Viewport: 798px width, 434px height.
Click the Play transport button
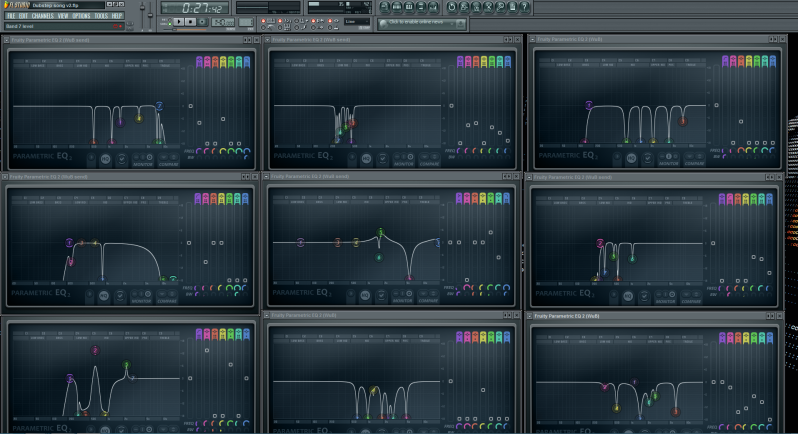178,22
